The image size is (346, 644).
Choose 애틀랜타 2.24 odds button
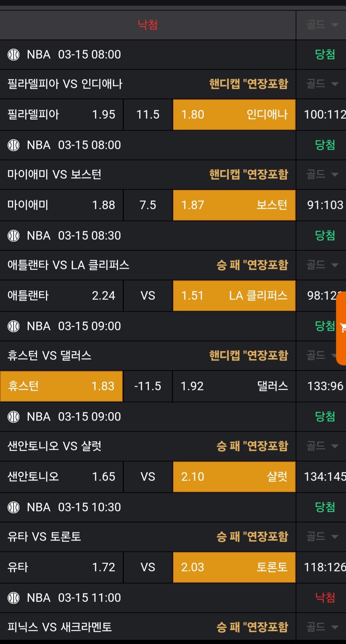[61, 296]
